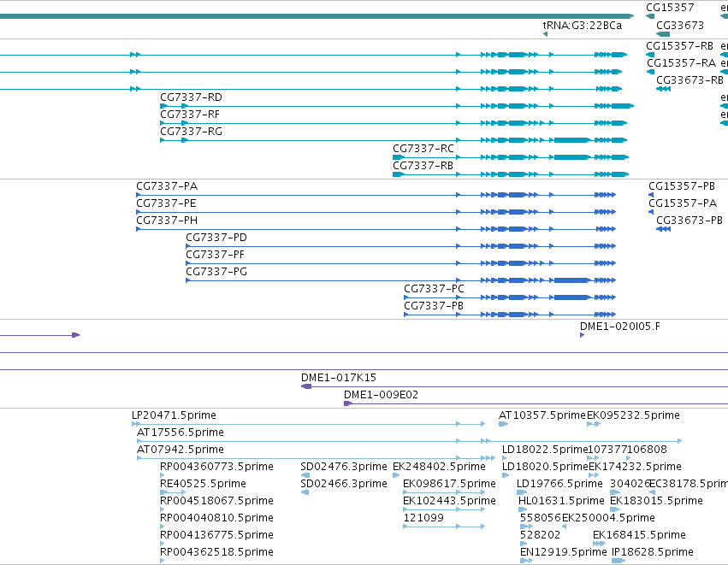Select the EK183015.5prime EST label

tap(656, 501)
